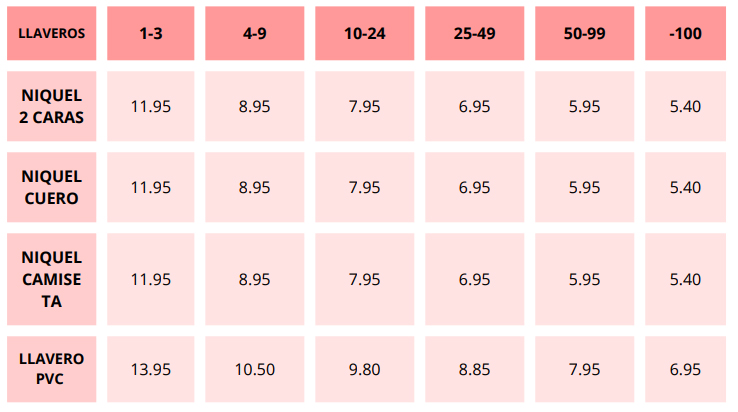Select NIQUEL CAMISETA price in -100 column

(x=685, y=279)
